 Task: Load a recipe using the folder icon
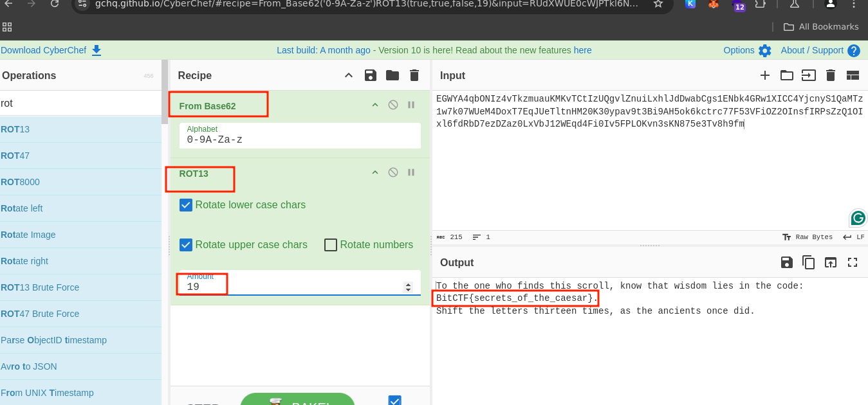click(392, 75)
